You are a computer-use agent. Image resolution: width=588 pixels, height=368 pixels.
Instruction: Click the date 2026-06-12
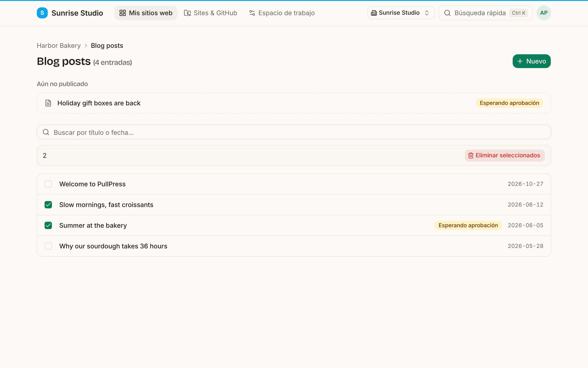point(526,205)
